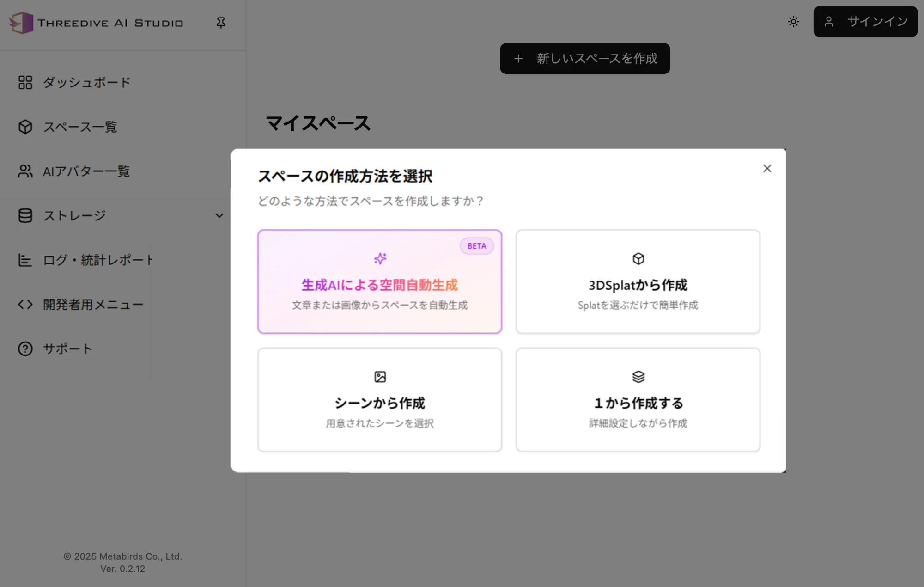
Task: Click the layers icon in 1から作成 card
Action: [x=638, y=377]
